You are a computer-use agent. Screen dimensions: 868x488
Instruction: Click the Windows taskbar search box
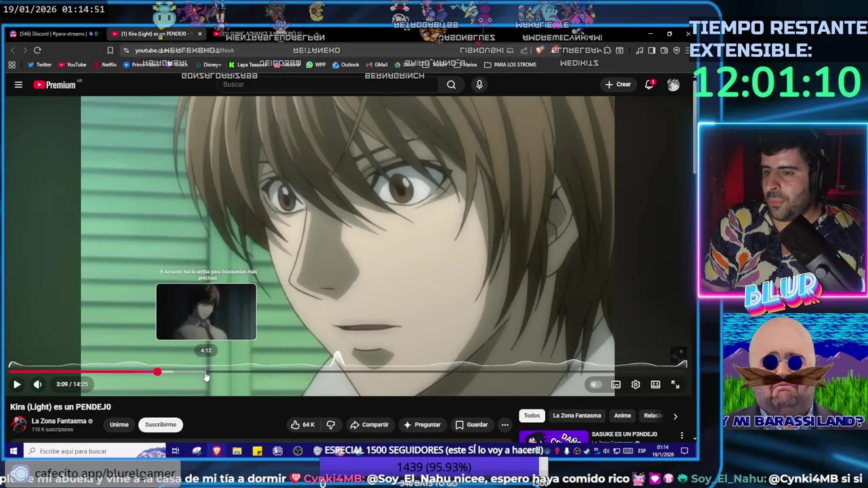[95, 451]
